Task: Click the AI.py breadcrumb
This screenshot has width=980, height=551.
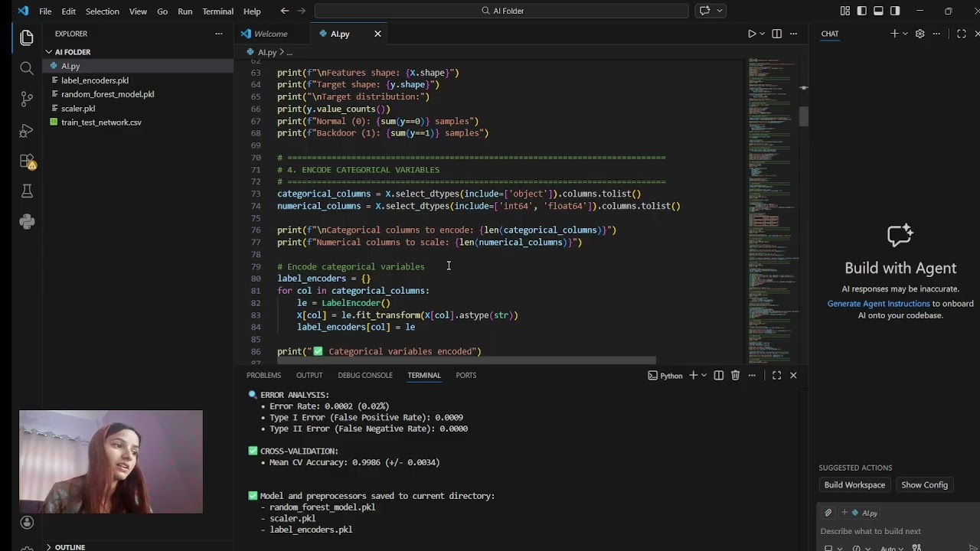Action: pos(266,52)
